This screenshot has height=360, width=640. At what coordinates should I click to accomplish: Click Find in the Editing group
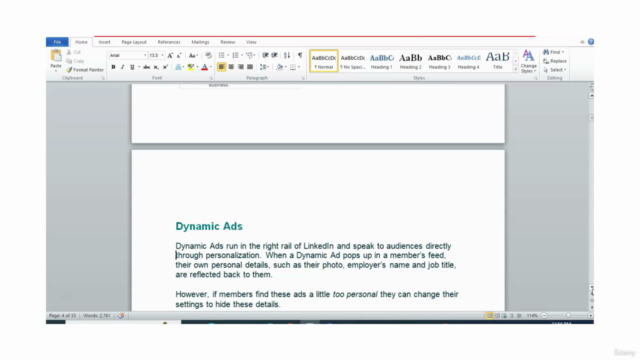click(553, 52)
